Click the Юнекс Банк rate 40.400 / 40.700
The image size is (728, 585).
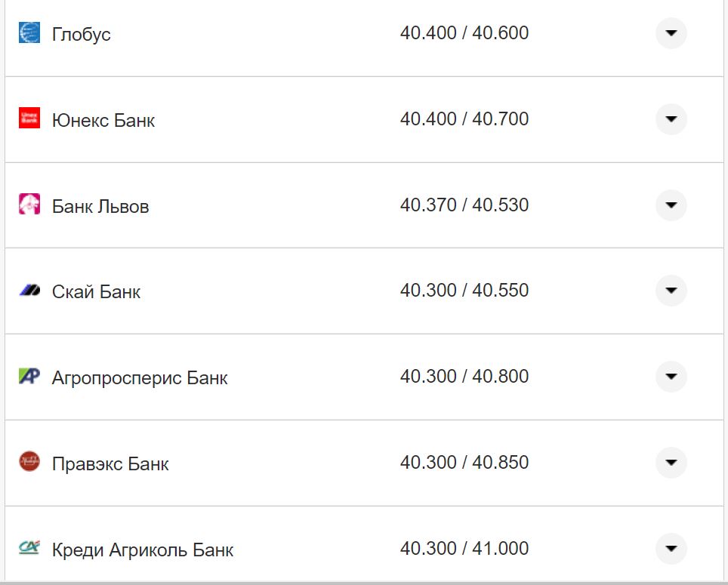(464, 119)
